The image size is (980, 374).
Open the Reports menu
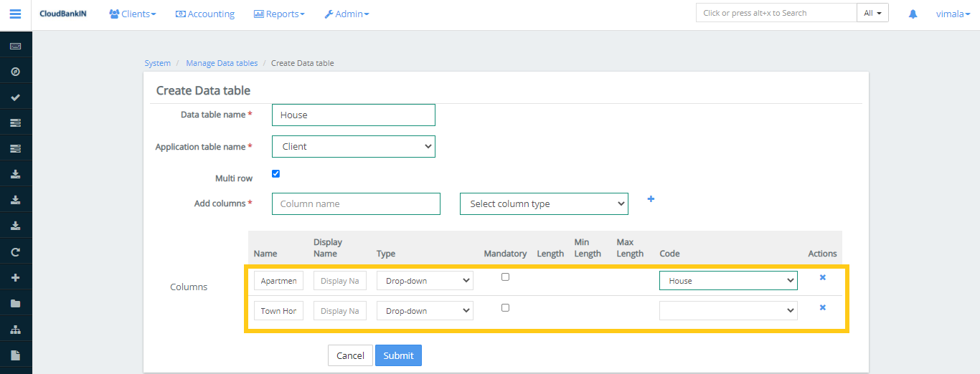point(279,14)
